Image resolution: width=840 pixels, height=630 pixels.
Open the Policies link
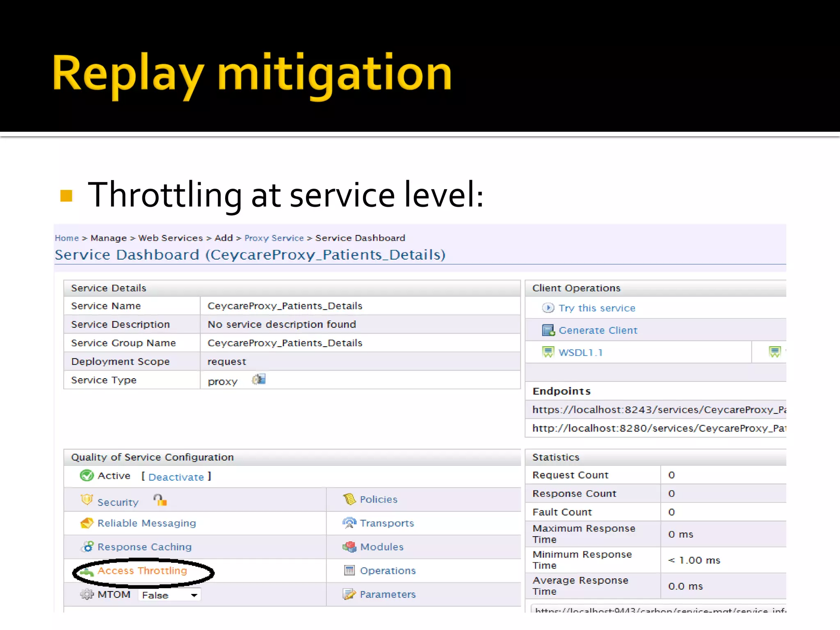(x=379, y=499)
